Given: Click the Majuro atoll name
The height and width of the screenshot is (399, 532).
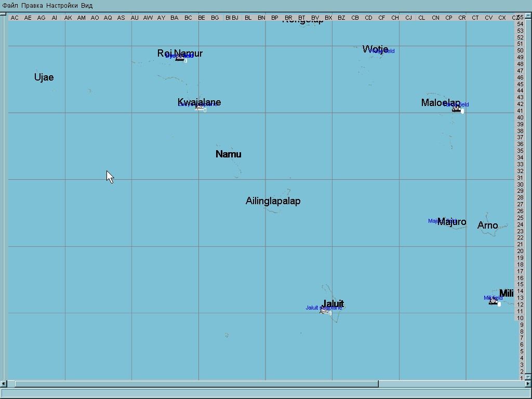Looking at the screenshot, I should click(x=452, y=222).
